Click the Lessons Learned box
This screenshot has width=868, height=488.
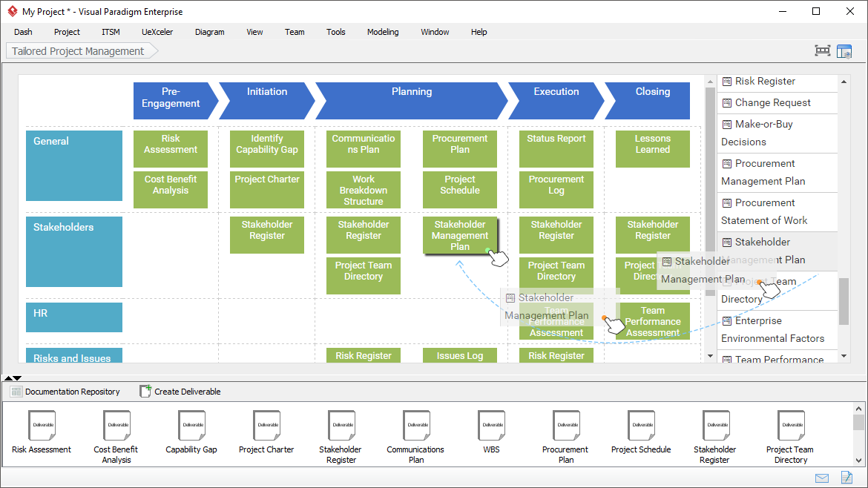coord(653,149)
